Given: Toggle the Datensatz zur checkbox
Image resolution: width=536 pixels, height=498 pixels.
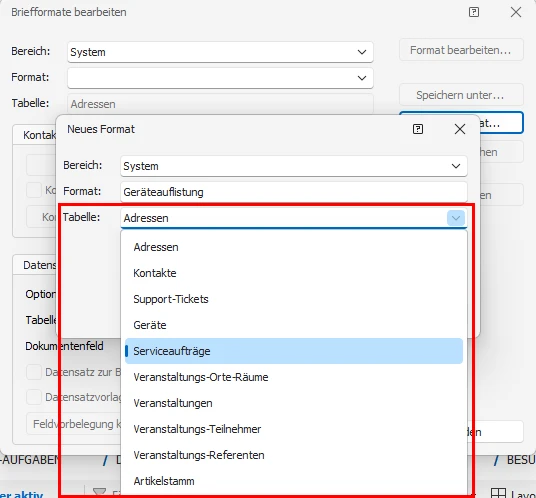Looking at the screenshot, I should [x=34, y=372].
